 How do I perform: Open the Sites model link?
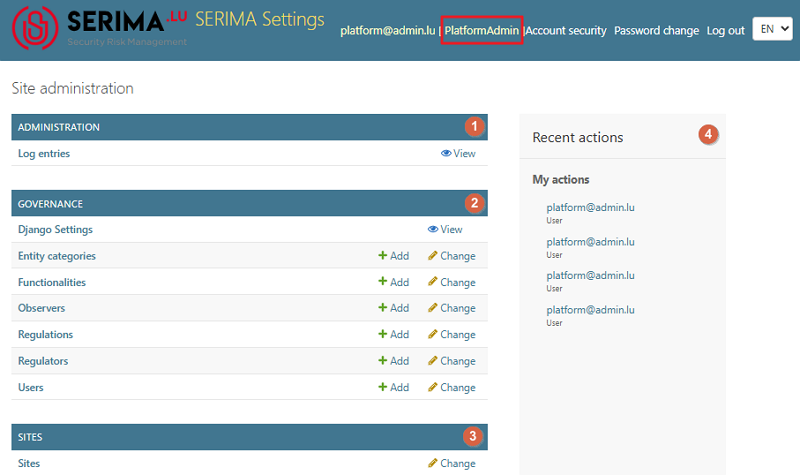click(x=29, y=463)
